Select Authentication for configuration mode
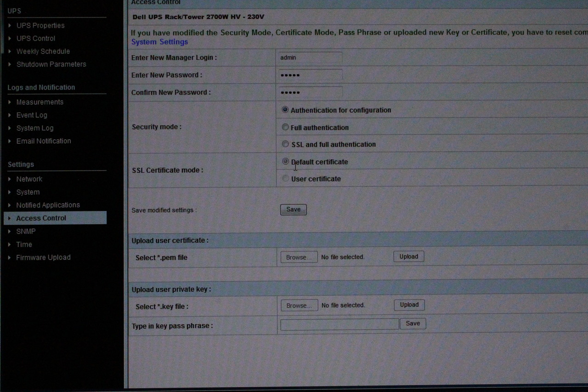 pyautogui.click(x=285, y=110)
